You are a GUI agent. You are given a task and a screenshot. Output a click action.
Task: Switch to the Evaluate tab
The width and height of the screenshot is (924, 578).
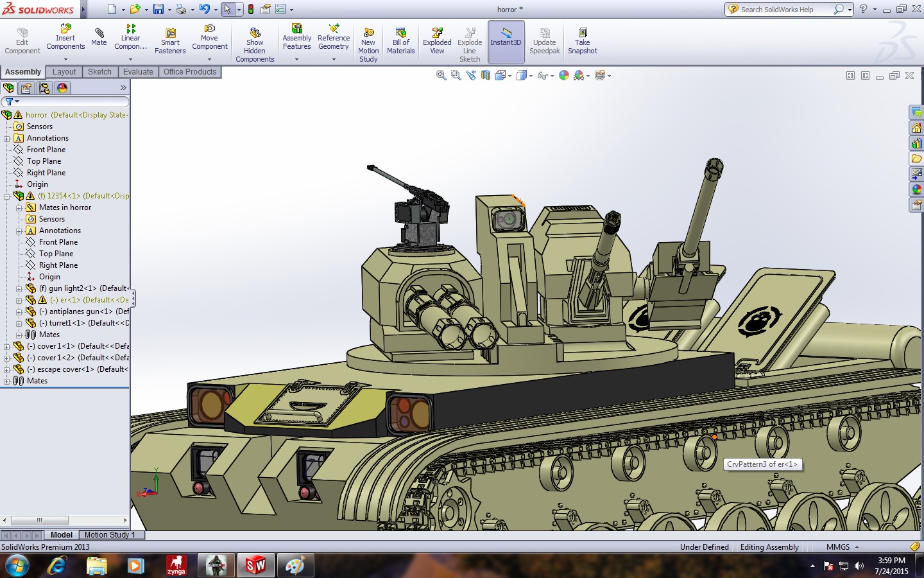(138, 72)
